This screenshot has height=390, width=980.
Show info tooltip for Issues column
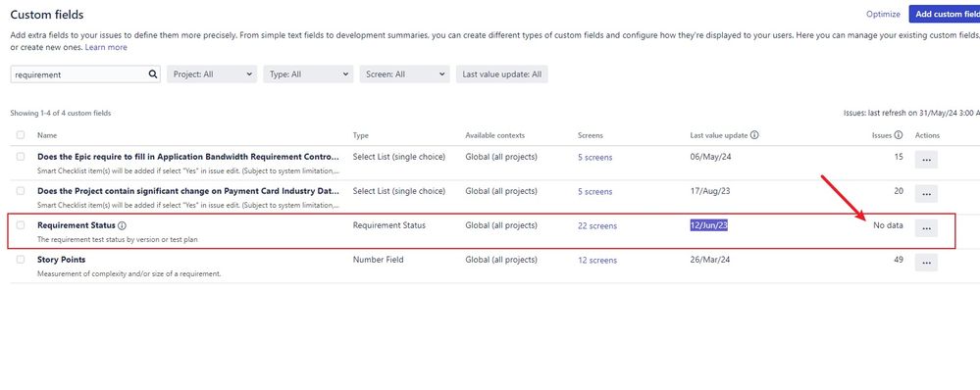[x=899, y=135]
